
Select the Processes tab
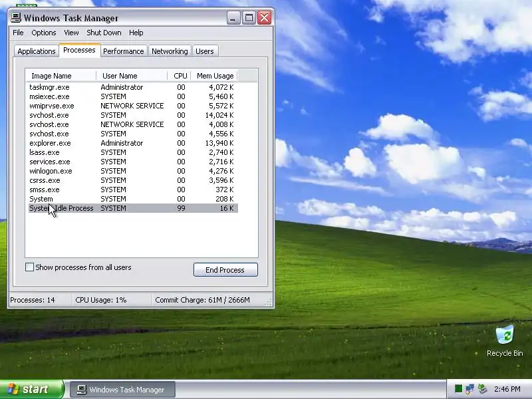click(79, 51)
